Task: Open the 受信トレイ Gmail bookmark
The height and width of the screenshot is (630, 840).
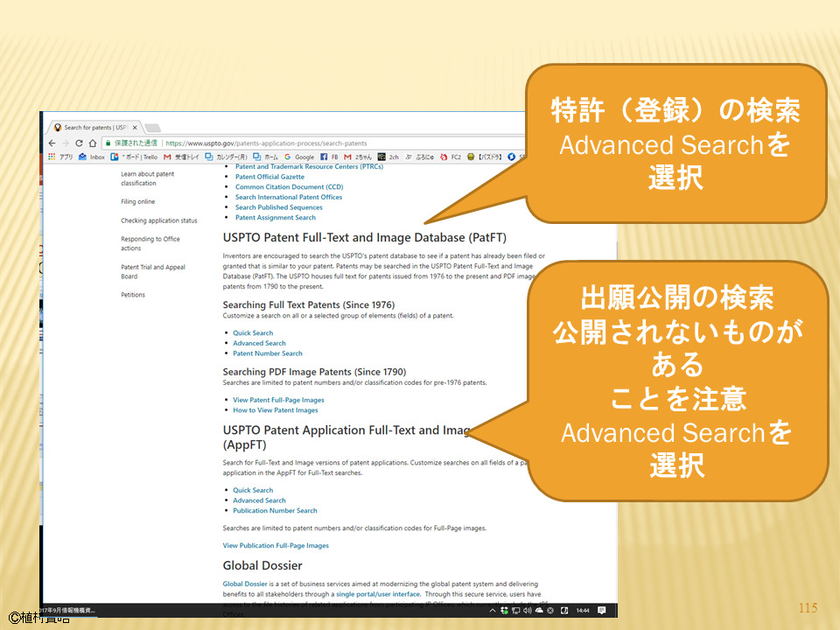Action: [x=181, y=157]
